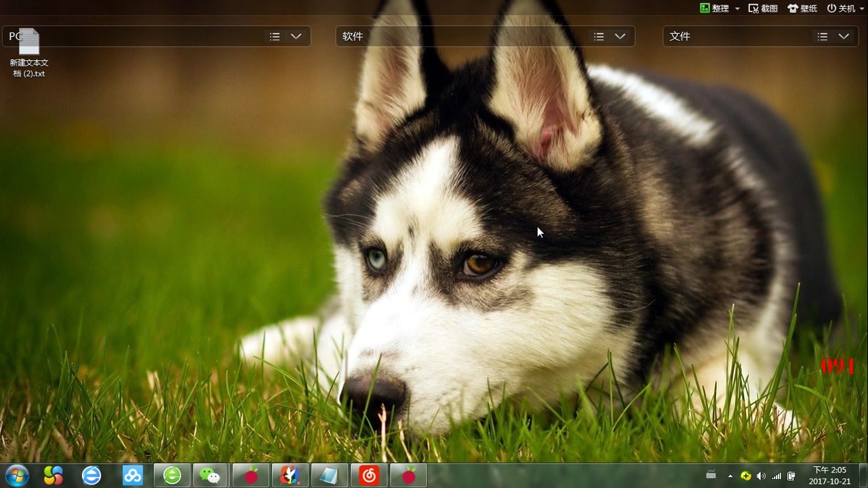Click the 文件 group title
868x488 pixels.
[x=679, y=37]
